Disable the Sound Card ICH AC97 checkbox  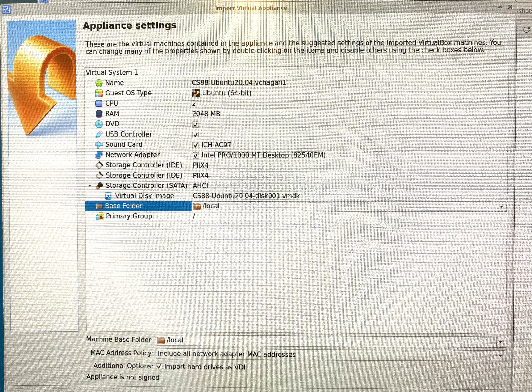pyautogui.click(x=195, y=145)
